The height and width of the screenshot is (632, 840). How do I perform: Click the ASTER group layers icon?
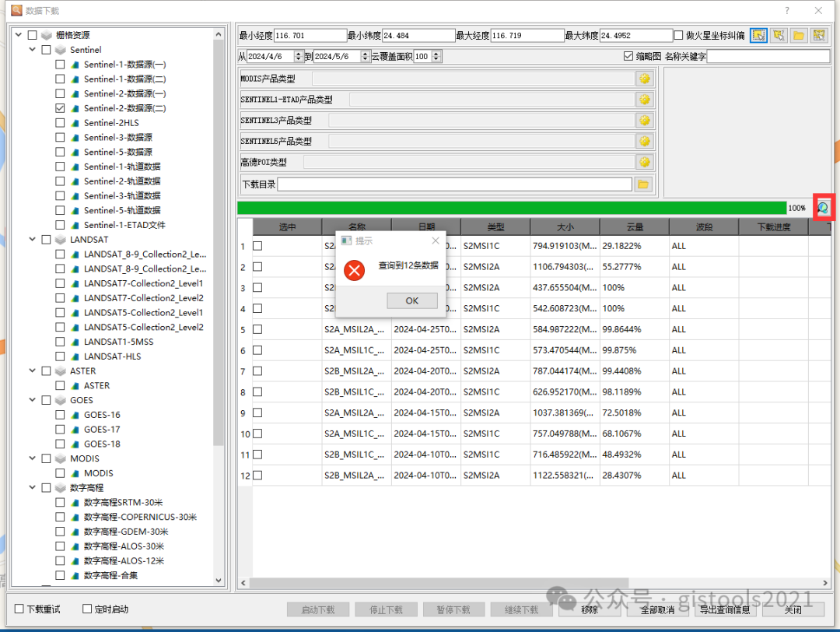point(61,371)
